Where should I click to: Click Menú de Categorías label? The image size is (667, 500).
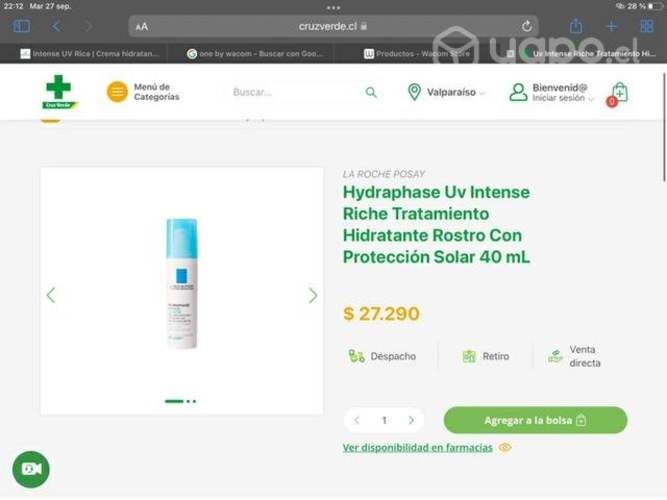click(x=157, y=92)
